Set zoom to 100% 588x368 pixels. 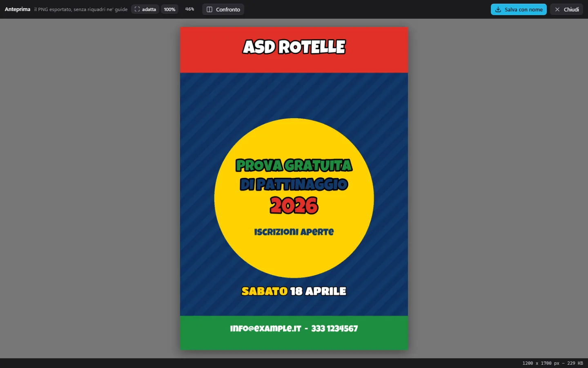pyautogui.click(x=169, y=9)
